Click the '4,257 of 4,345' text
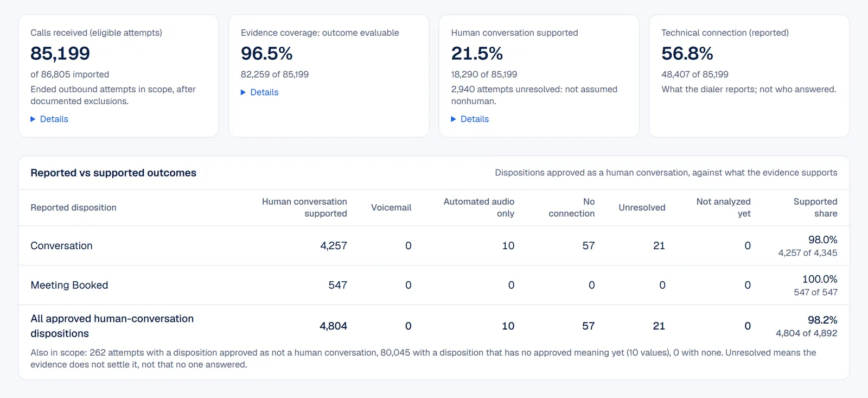Image resolution: width=868 pixels, height=398 pixels. [x=808, y=253]
